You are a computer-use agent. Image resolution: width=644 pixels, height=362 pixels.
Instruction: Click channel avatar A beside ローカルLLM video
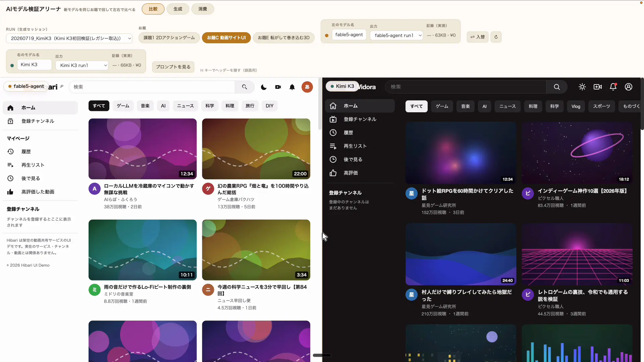[95, 189]
